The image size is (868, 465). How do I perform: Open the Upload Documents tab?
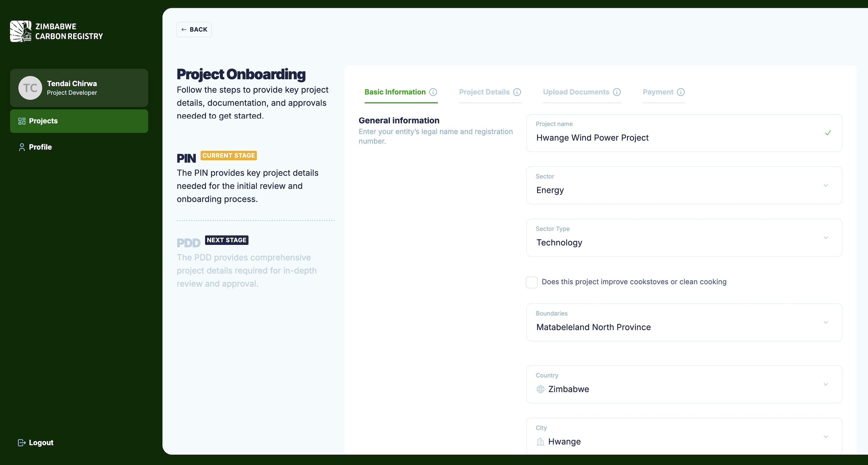(x=582, y=92)
